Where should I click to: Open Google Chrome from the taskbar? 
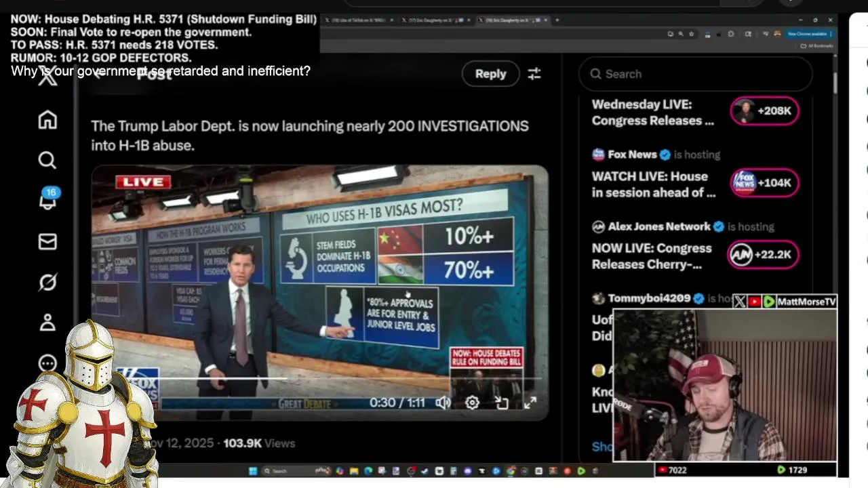click(x=511, y=471)
